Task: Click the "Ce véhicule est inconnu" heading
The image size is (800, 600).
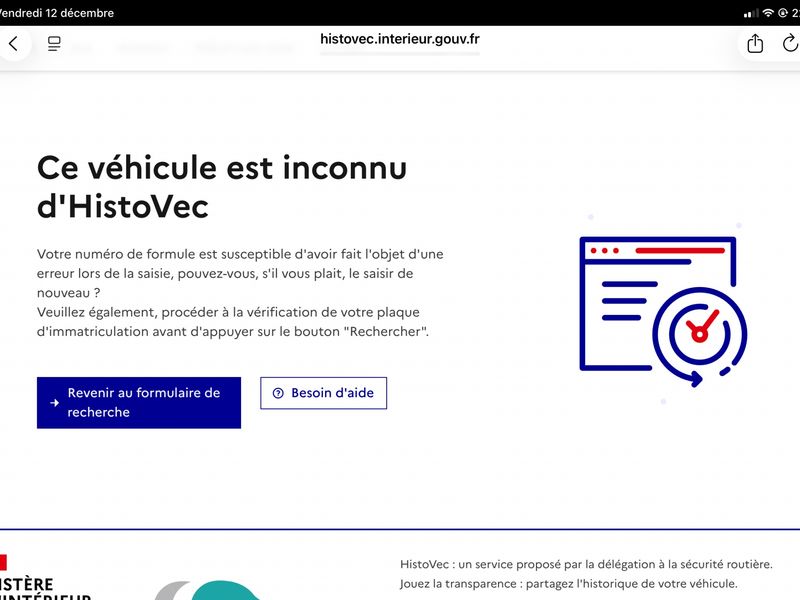Action: [x=222, y=186]
